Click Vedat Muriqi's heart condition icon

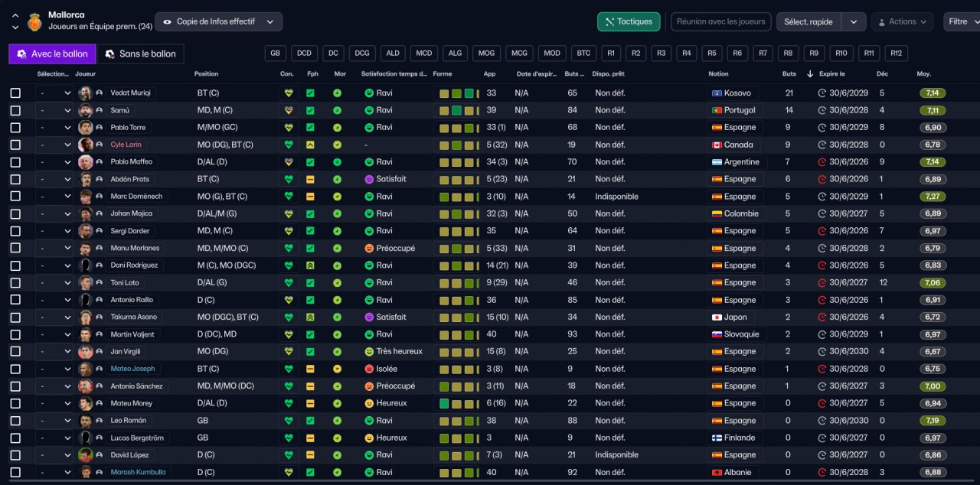[289, 93]
